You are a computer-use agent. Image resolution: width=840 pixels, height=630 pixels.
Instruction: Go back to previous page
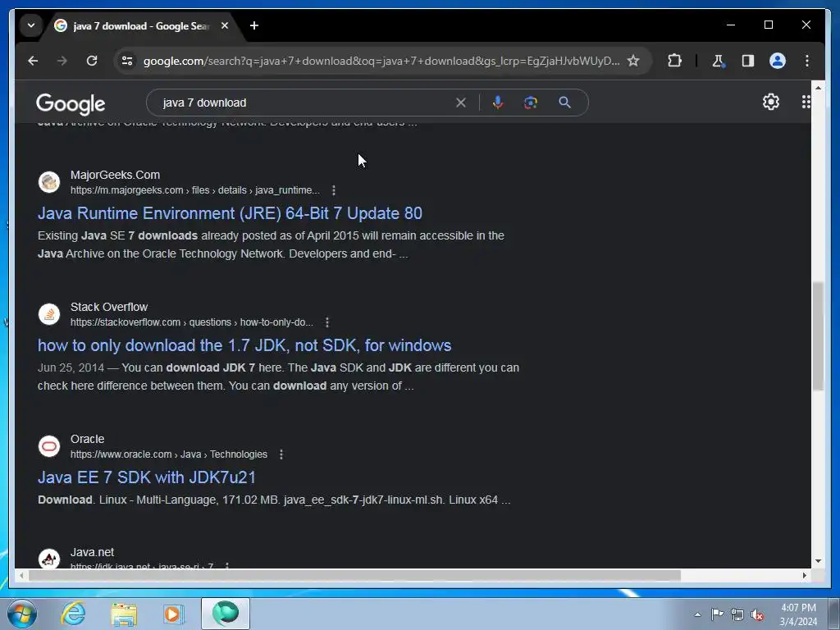pos(33,61)
